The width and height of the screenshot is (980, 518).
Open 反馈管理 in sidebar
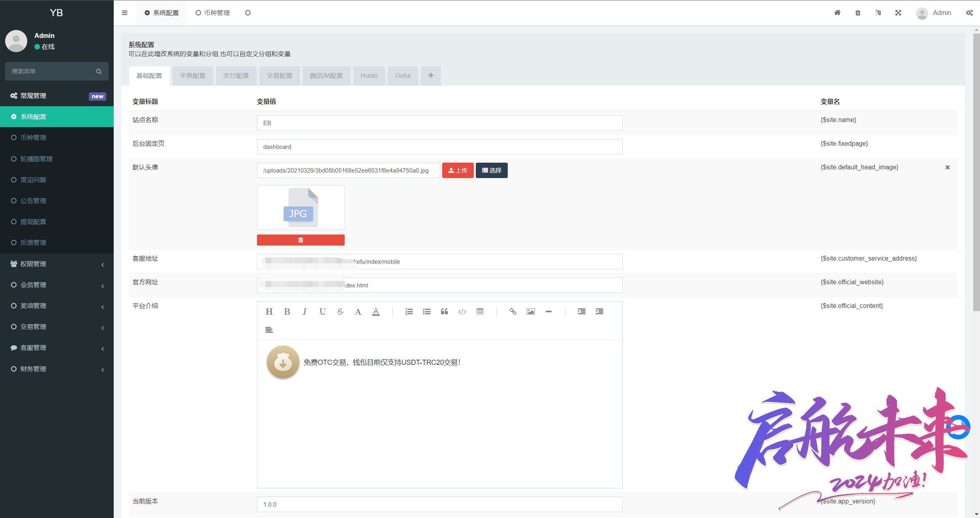pos(57,242)
